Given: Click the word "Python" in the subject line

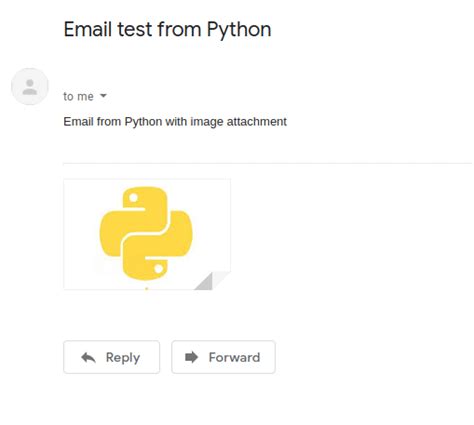Looking at the screenshot, I should (239, 30).
